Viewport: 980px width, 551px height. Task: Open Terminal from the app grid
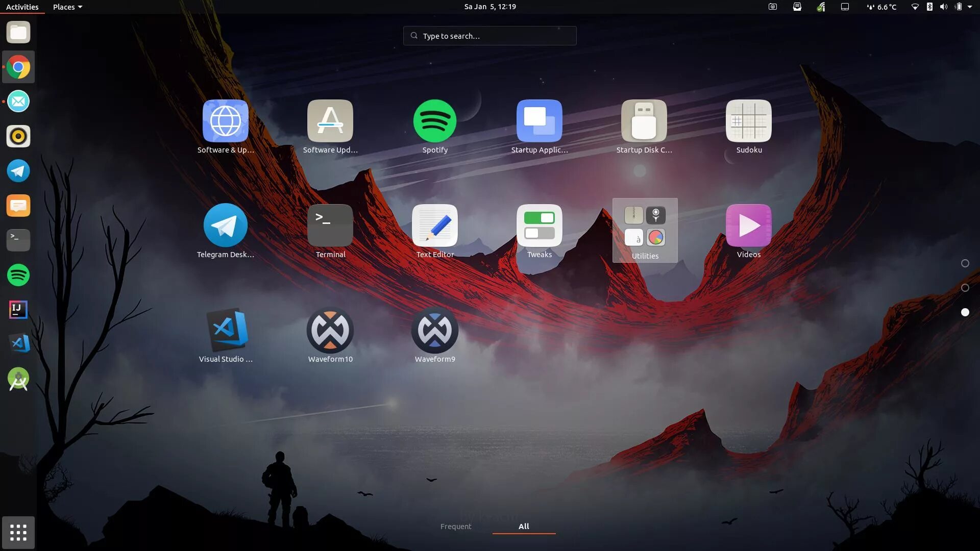click(330, 231)
